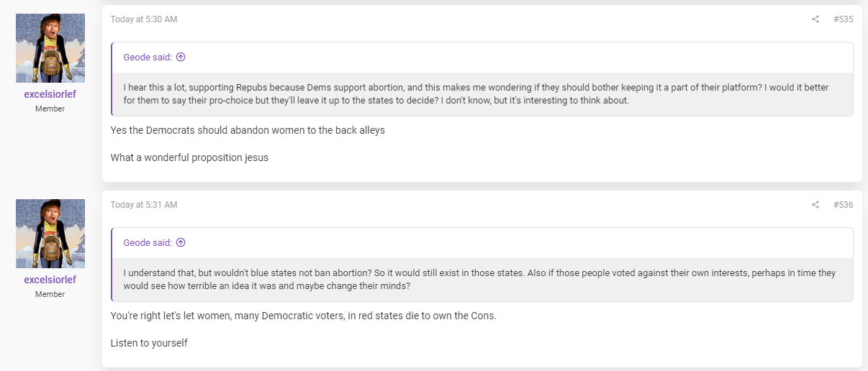
Task: Expand the quoted text about Dems supporting abortion
Action: [482, 94]
